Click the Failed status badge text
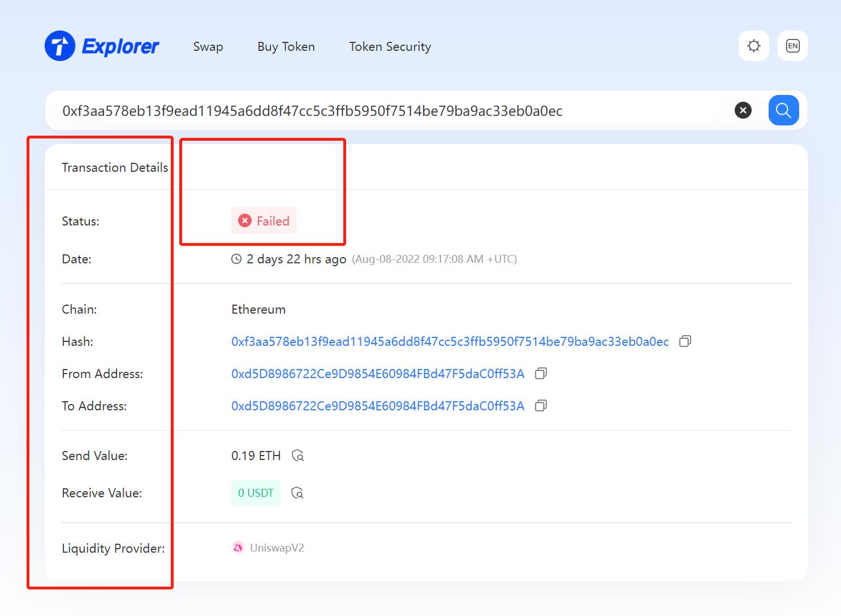The width and height of the screenshot is (841, 616). pos(273,221)
